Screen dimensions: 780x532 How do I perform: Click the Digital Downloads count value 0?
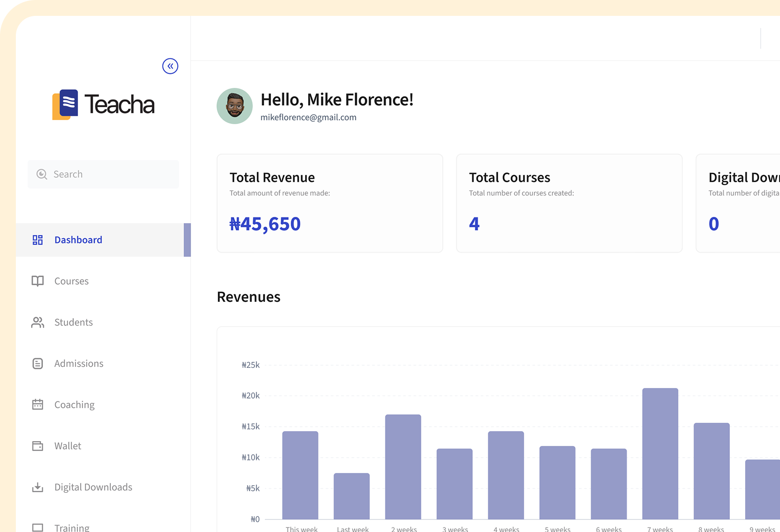pos(714,224)
